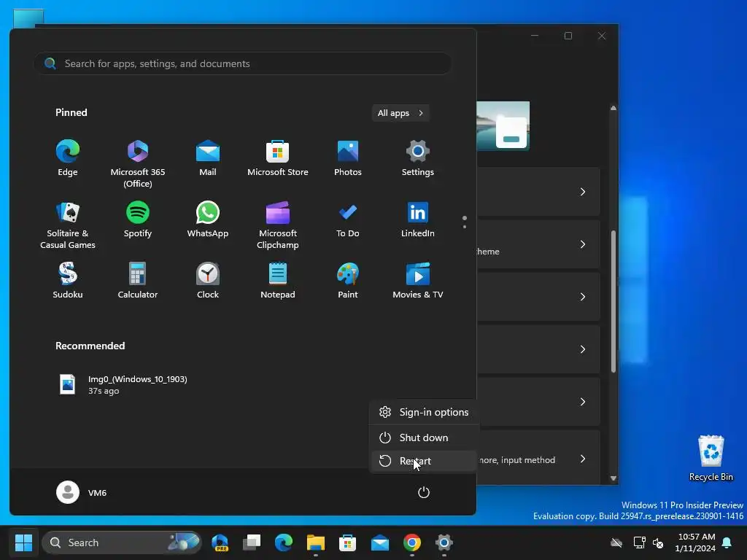Open Settings from the Pinned section
This screenshot has width=747, height=560.
[418, 158]
